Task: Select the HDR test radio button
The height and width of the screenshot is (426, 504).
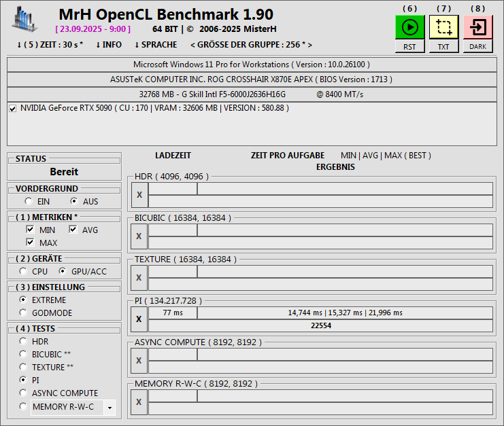Action: click(23, 341)
